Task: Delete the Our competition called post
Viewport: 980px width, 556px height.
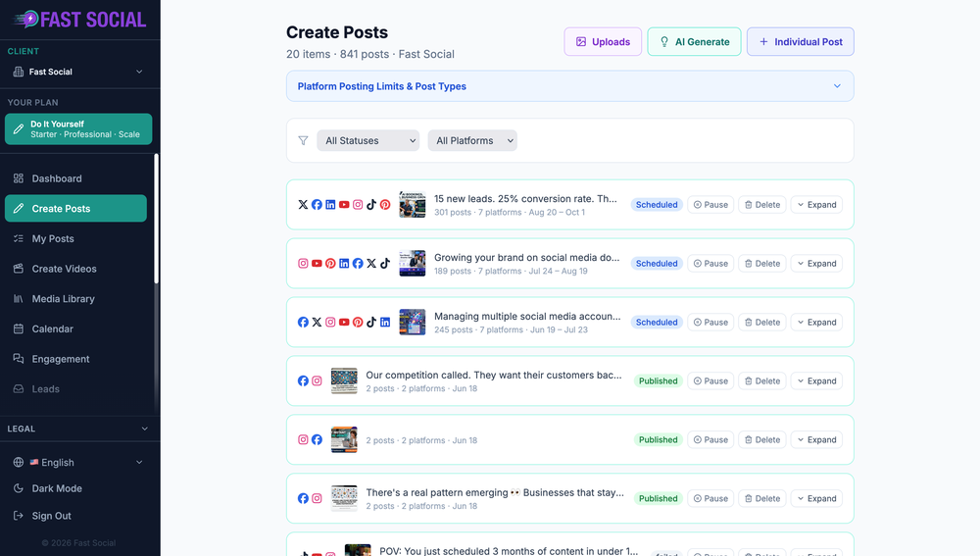Action: (x=762, y=380)
